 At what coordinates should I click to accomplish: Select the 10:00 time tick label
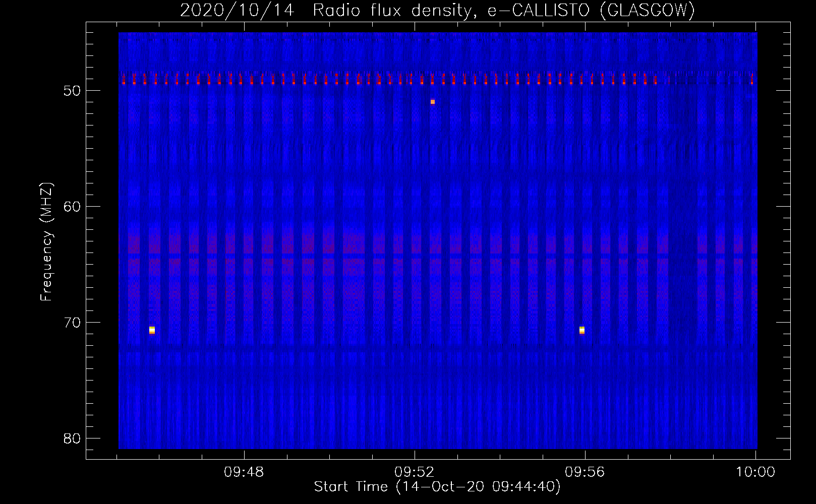(755, 472)
